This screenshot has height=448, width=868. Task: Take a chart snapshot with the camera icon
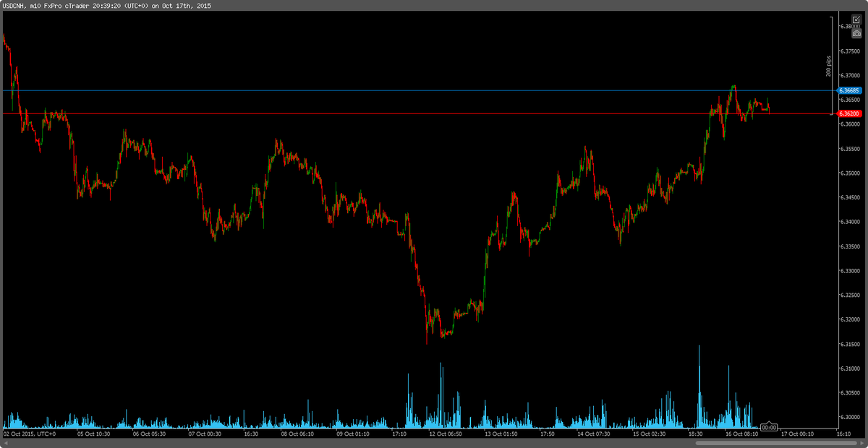coord(856,33)
